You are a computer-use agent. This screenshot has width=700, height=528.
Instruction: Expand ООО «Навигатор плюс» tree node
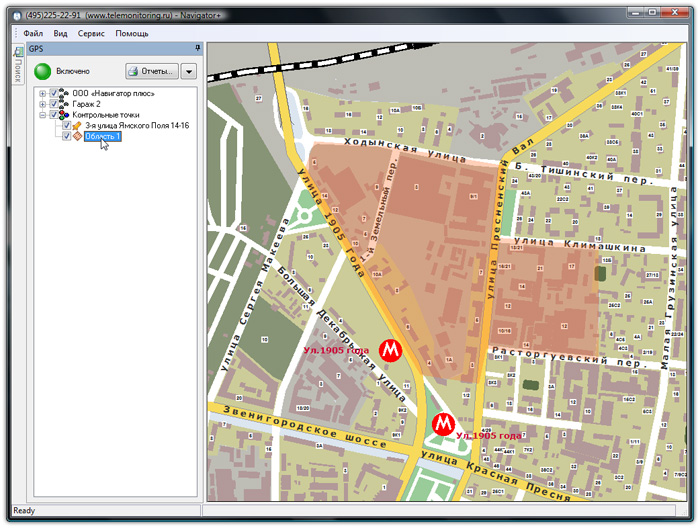[42, 94]
